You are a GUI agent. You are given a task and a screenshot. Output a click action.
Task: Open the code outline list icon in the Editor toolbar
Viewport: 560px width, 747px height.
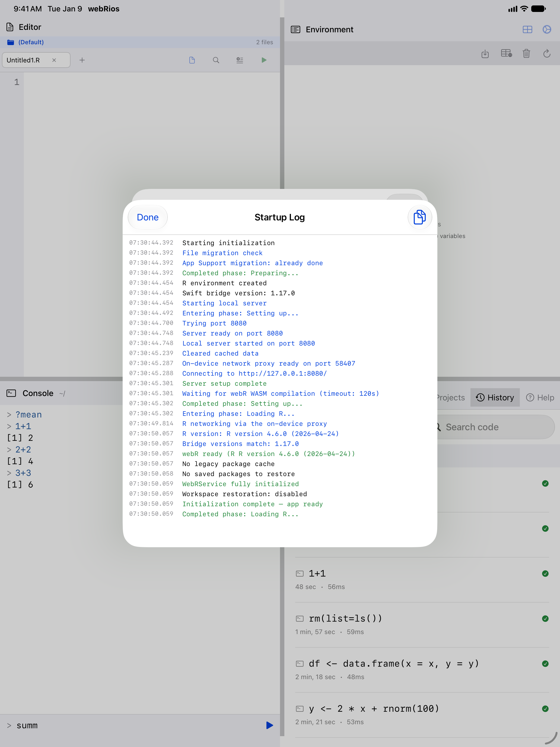click(240, 60)
